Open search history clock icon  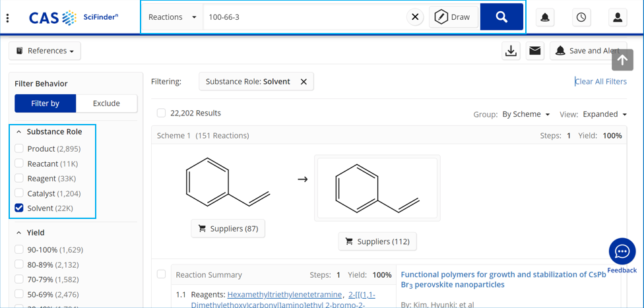(581, 18)
